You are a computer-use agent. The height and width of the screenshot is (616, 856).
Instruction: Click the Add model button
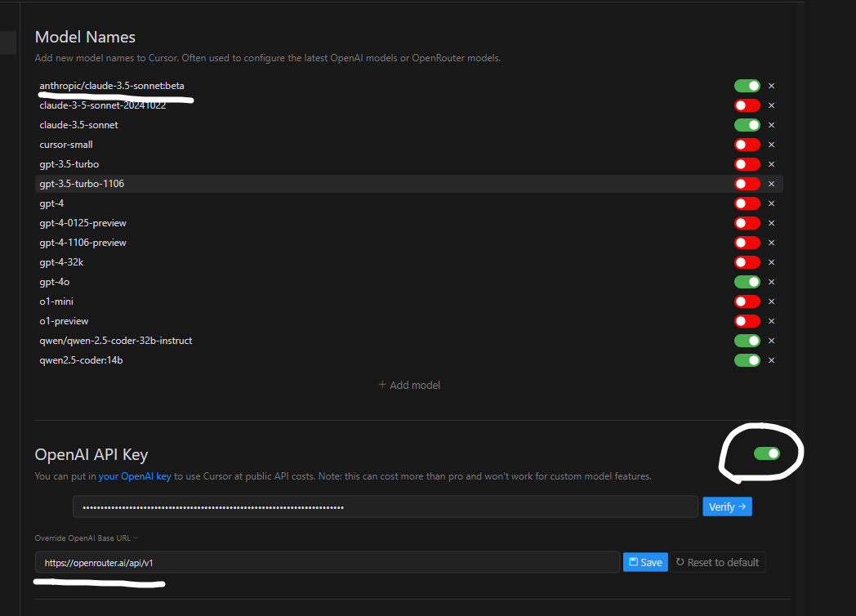pyautogui.click(x=409, y=385)
